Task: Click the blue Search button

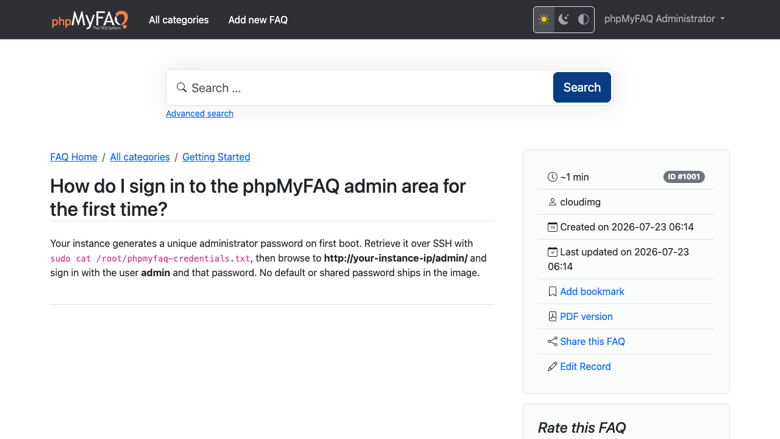Action: tap(582, 88)
